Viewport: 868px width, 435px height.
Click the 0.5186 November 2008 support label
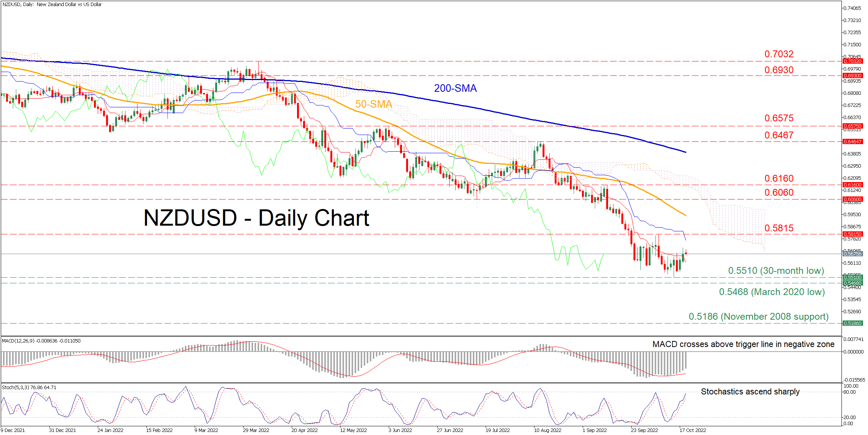[759, 317]
